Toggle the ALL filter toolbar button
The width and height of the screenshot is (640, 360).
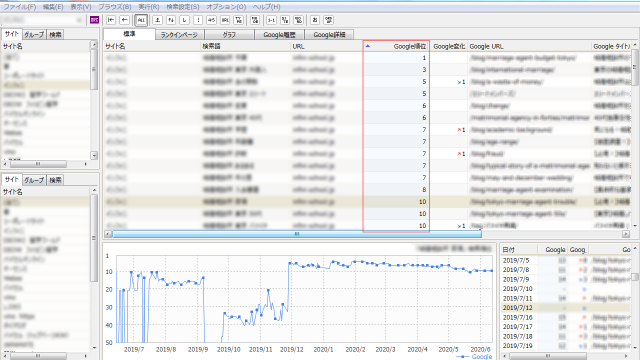141,20
